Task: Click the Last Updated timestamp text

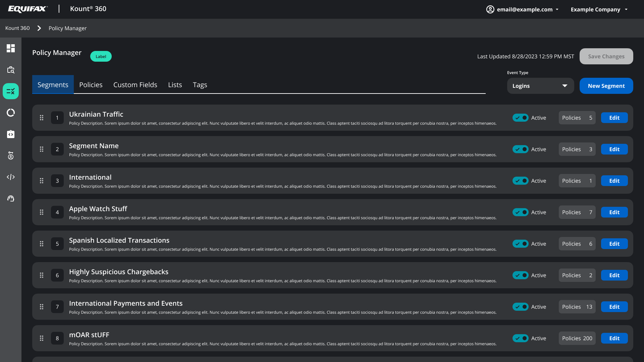Action: 526,56
